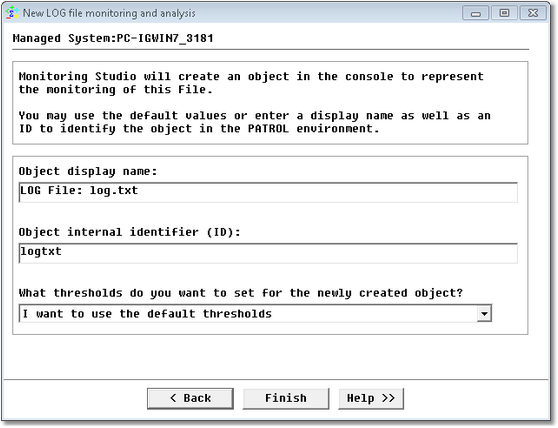
Task: Finish the LOG file wizard
Action: coord(286,398)
